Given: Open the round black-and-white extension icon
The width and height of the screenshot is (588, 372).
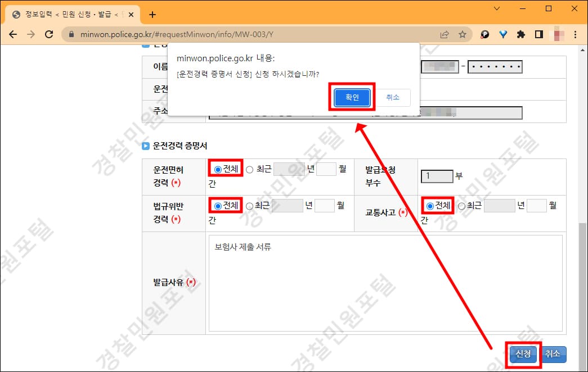Looking at the screenshot, I should tap(485, 34).
